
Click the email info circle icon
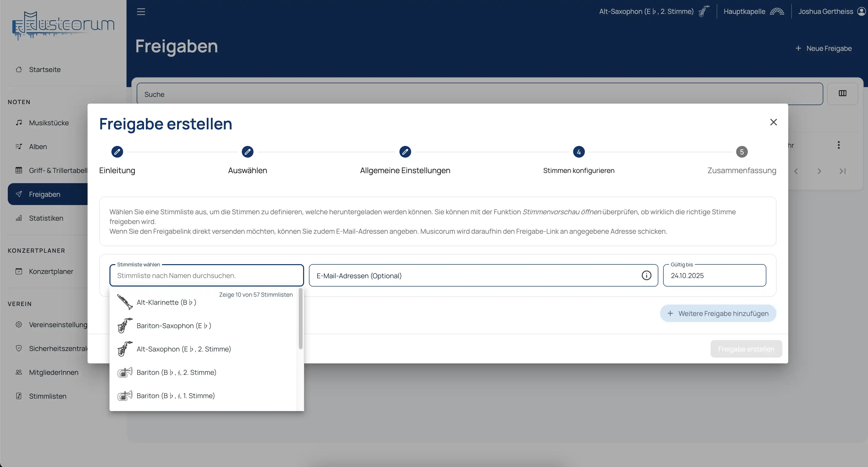(646, 275)
